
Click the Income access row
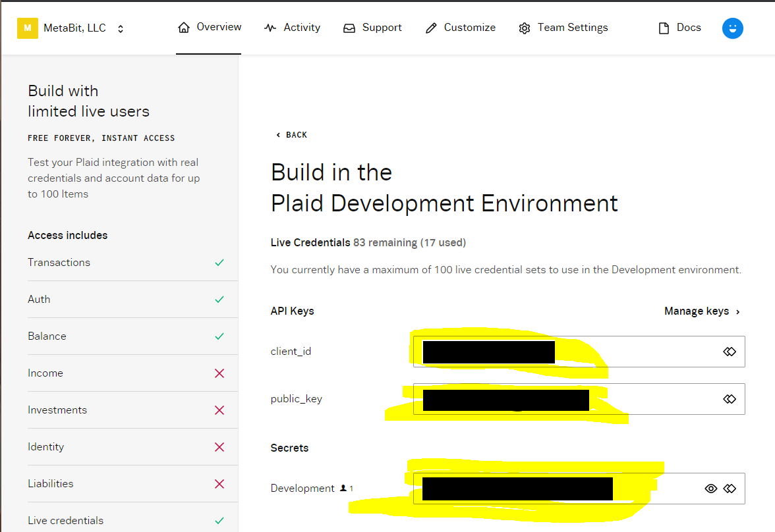[x=132, y=373]
